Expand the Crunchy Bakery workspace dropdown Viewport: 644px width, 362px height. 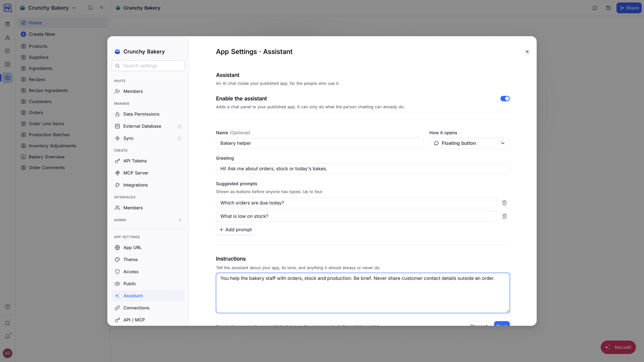48,8
